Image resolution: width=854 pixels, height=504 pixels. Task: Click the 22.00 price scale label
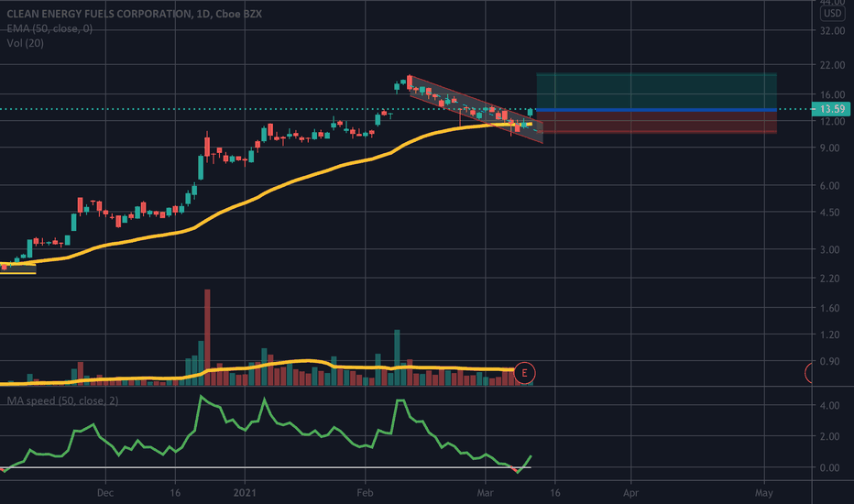[x=832, y=65]
